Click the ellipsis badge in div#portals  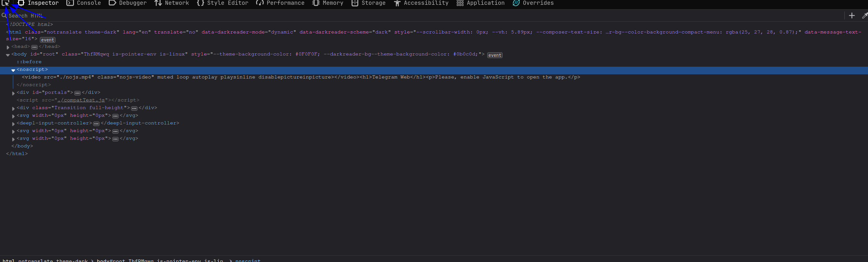coord(77,93)
